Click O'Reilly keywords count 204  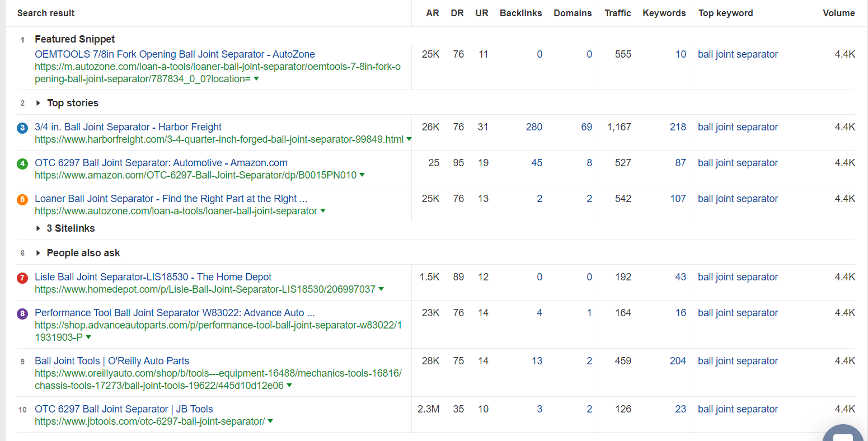coord(678,361)
